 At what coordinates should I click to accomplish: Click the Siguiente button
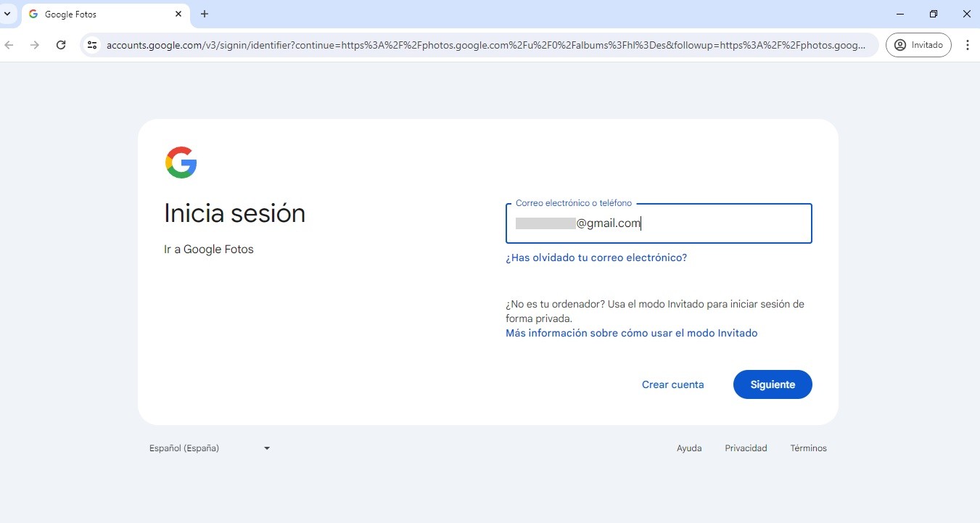tap(773, 384)
